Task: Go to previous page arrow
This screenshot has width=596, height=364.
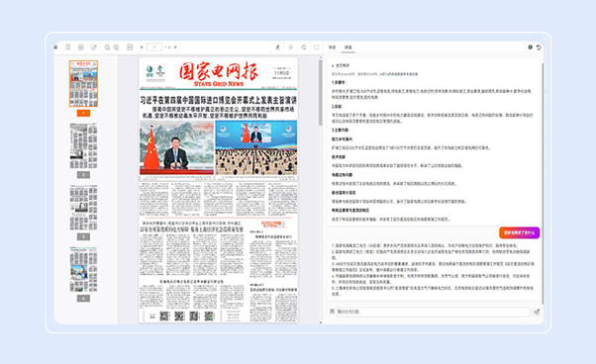Action: [x=142, y=47]
